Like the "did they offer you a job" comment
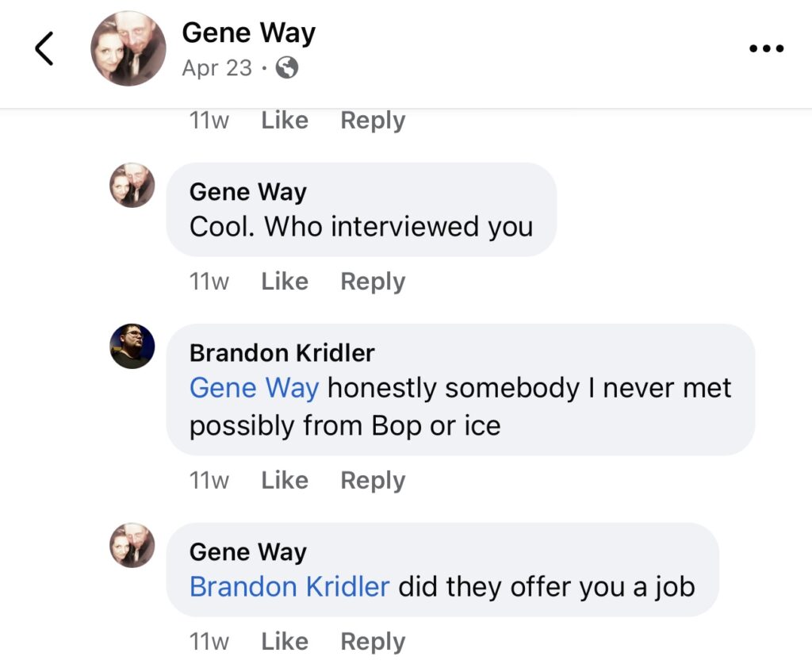812x668 pixels. [x=284, y=642]
